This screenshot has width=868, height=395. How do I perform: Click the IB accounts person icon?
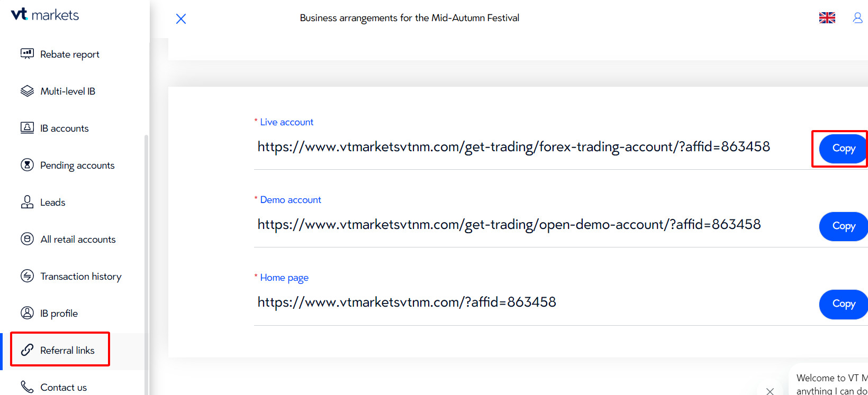tap(27, 128)
